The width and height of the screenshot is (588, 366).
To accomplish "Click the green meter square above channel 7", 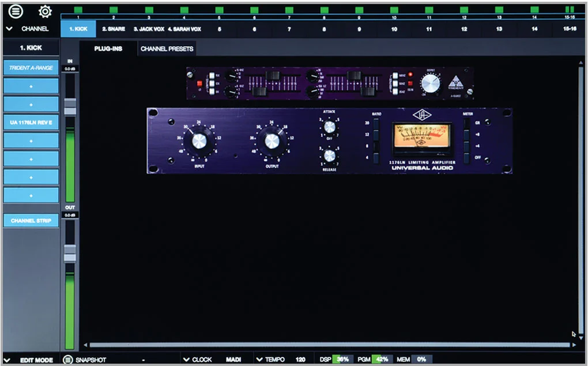I will 289,10.
